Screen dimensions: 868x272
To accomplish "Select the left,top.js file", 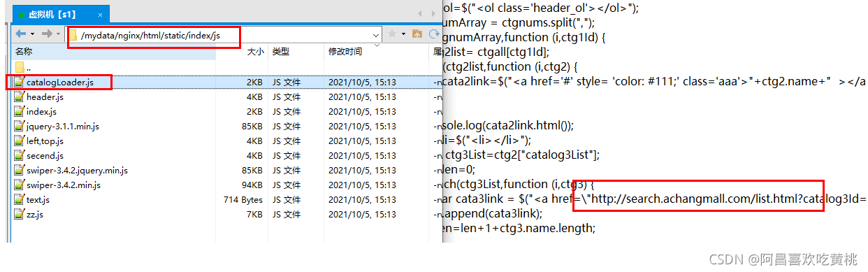I will [x=45, y=141].
